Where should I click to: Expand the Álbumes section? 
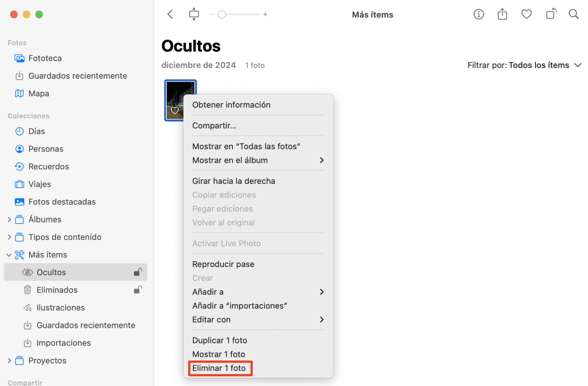click(x=9, y=219)
